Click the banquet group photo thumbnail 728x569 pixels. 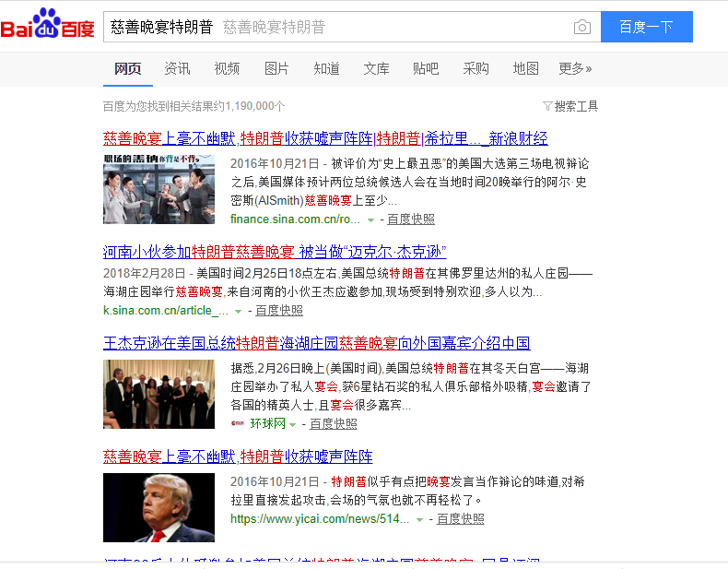[x=159, y=394]
